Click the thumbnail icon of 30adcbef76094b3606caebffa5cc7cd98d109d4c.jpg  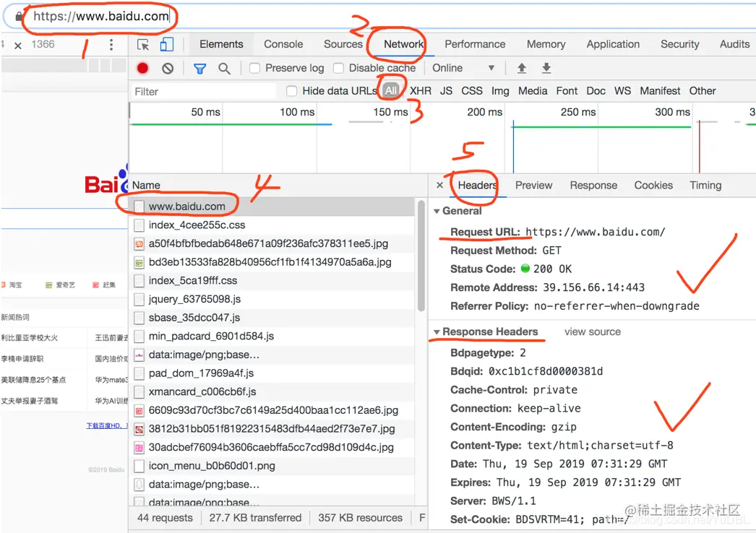tap(139, 448)
